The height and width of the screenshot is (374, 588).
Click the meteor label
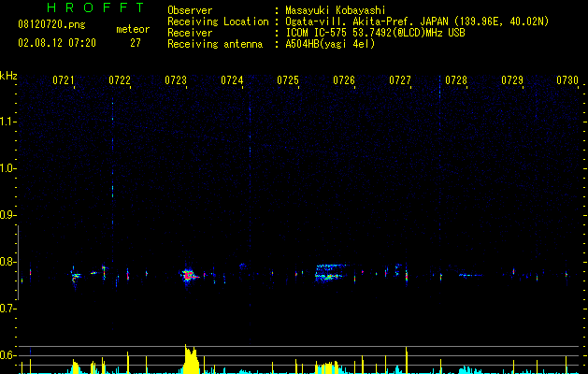tap(133, 29)
